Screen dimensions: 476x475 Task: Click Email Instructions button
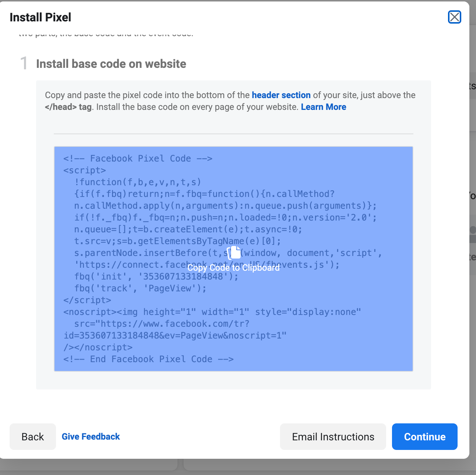[333, 437]
